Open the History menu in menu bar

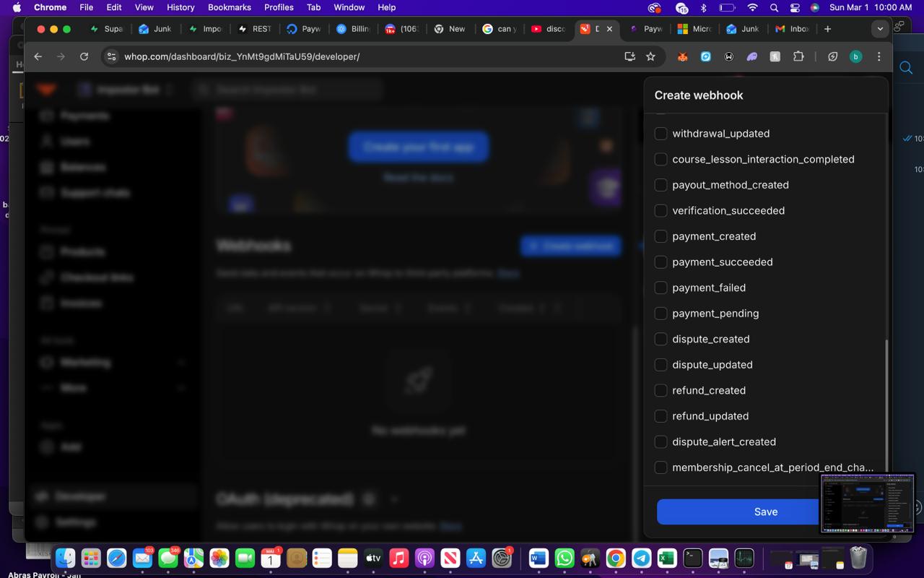180,7
